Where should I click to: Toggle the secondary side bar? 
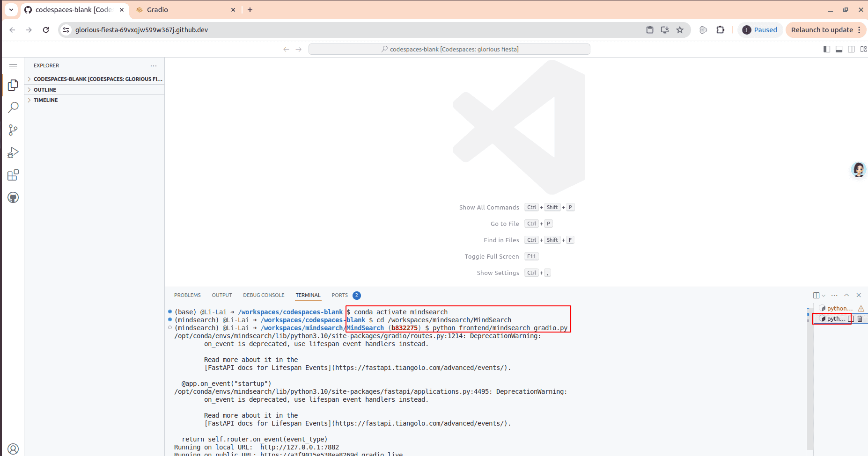[x=851, y=49]
